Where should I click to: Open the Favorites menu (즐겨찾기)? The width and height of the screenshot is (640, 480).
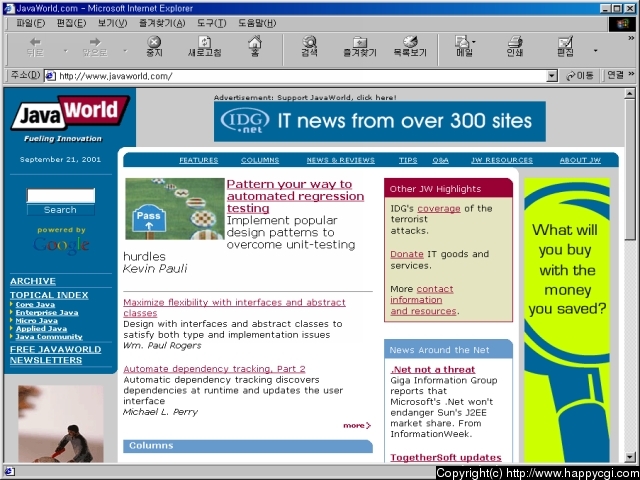(x=162, y=23)
